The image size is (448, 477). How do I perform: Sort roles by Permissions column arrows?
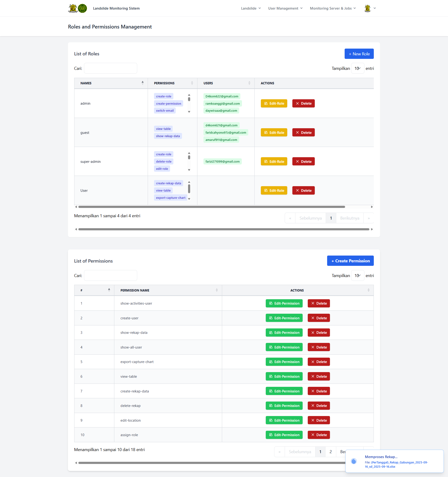click(x=192, y=83)
